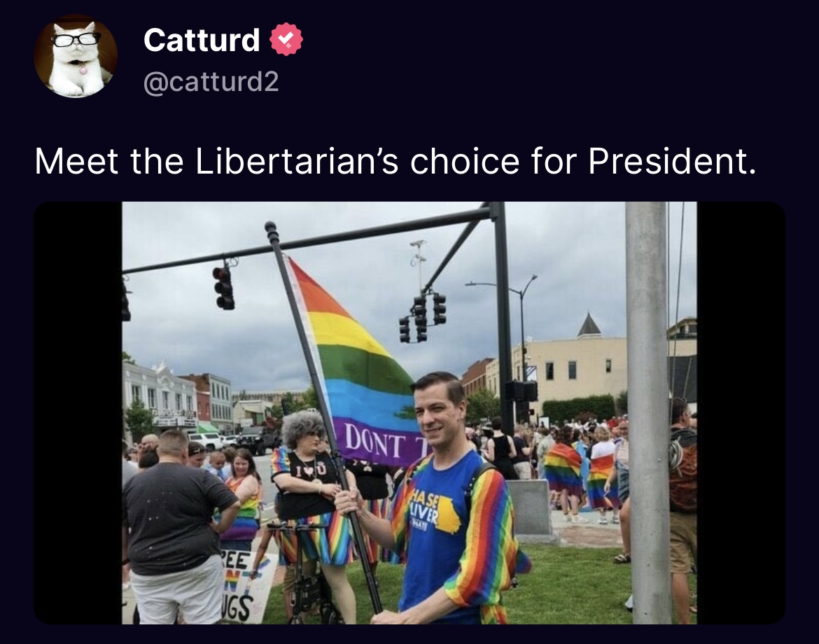Click the gray metal pole in the photo
Screen dimensions: 819x644
pos(648,412)
